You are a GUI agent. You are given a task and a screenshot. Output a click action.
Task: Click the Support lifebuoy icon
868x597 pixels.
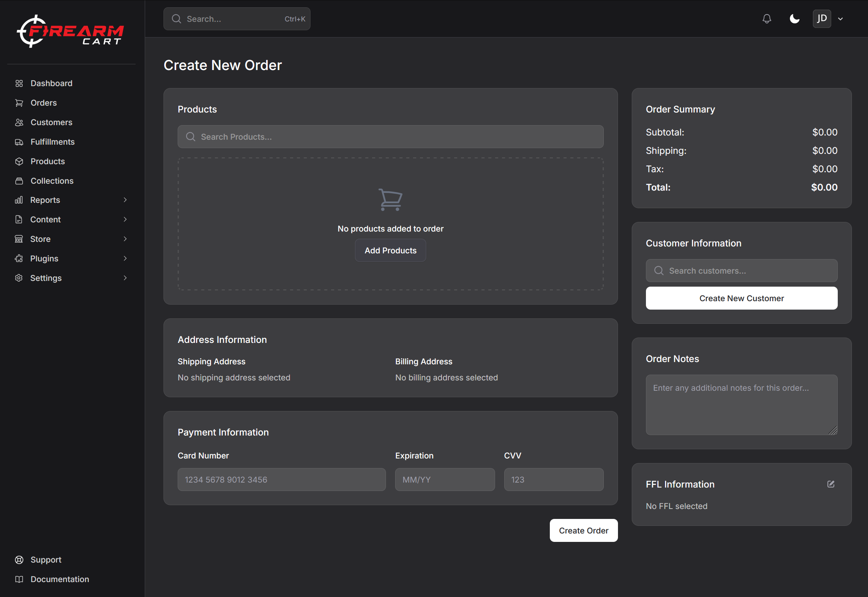click(x=19, y=560)
